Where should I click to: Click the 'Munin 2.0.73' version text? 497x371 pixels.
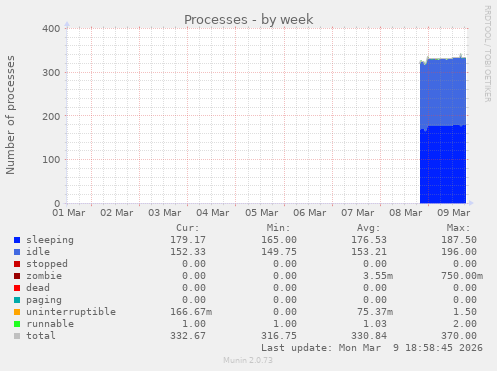(248, 360)
